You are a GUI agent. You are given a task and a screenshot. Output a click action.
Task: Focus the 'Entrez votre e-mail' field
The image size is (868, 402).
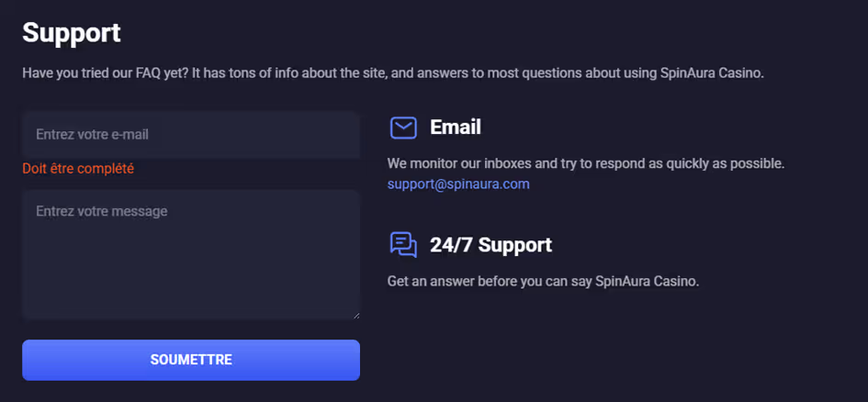[x=190, y=135]
